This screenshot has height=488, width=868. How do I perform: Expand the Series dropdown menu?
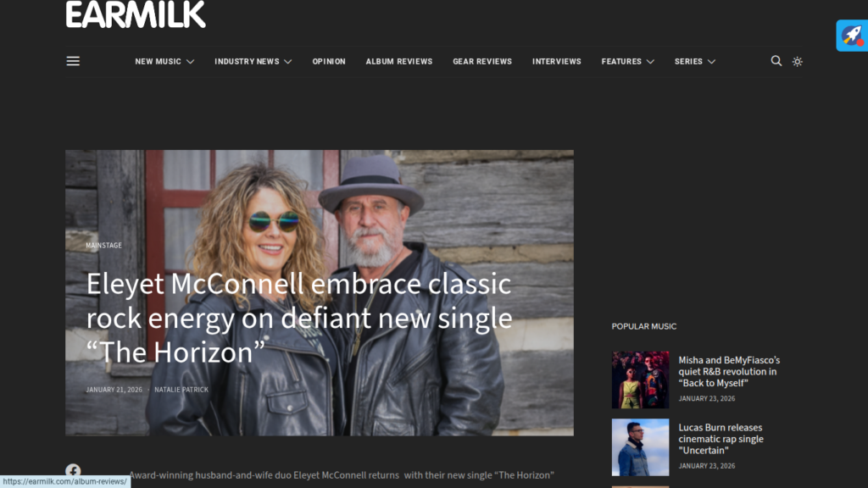695,61
